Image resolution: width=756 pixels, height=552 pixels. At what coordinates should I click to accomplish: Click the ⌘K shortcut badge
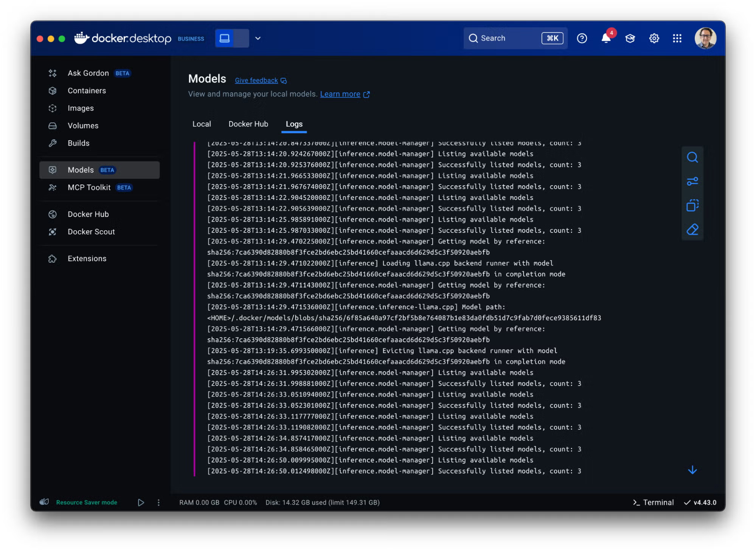coord(552,38)
